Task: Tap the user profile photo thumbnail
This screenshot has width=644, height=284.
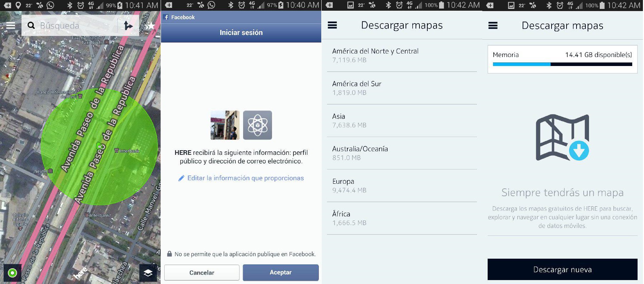Action: 225,125
